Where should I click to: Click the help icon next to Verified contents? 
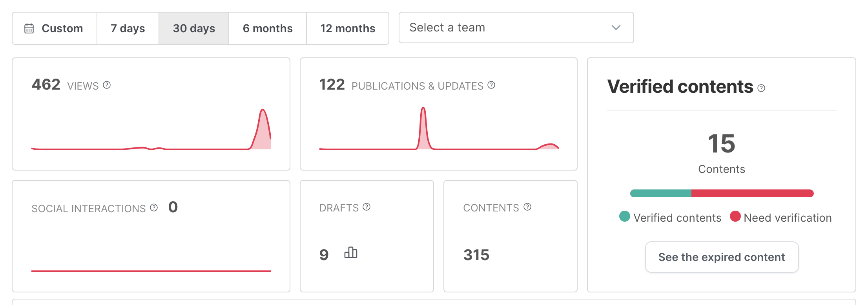point(761,88)
